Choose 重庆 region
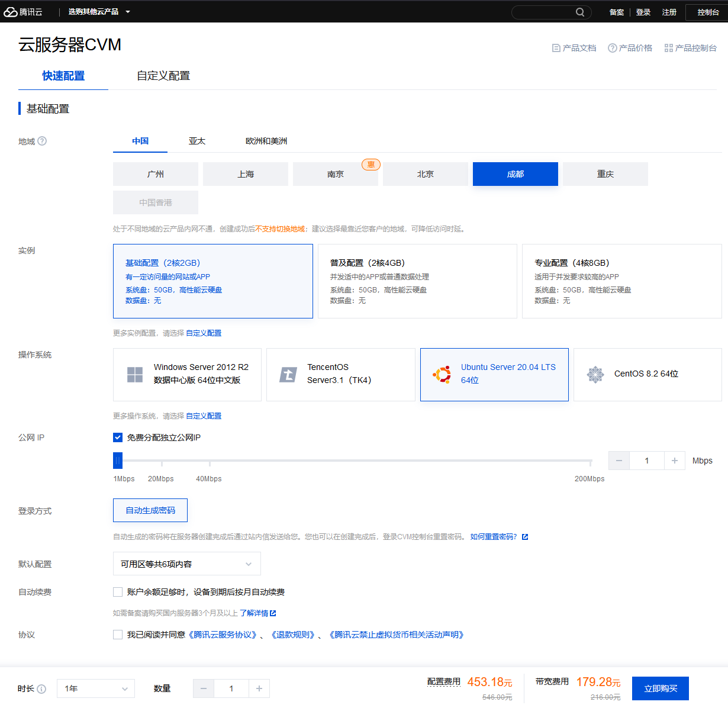Viewport: 728px width, 708px height. [x=605, y=174]
